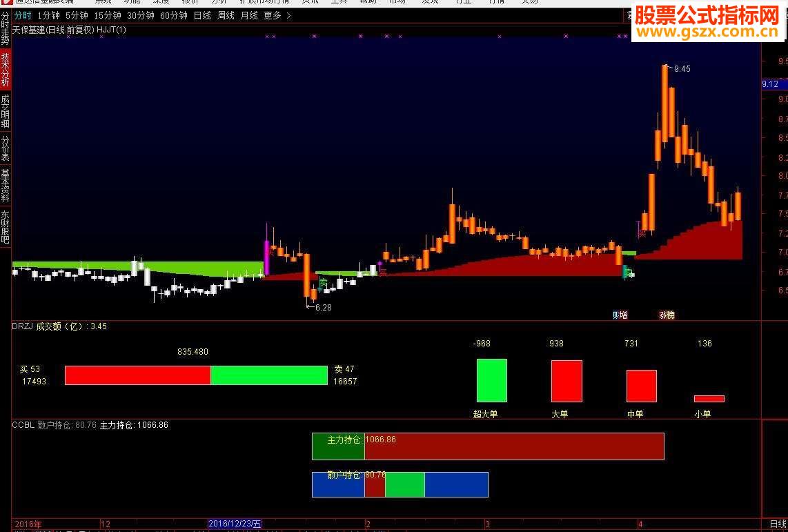Click the CCBL indicator name

point(23,425)
